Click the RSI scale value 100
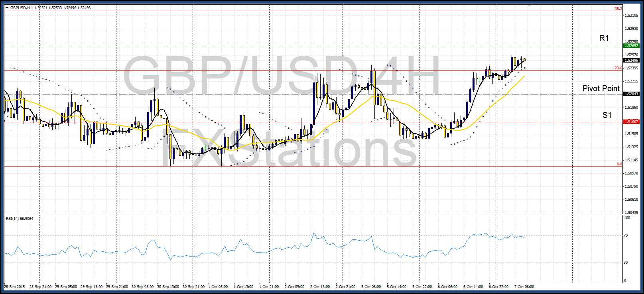The image size is (644, 294). point(627,218)
